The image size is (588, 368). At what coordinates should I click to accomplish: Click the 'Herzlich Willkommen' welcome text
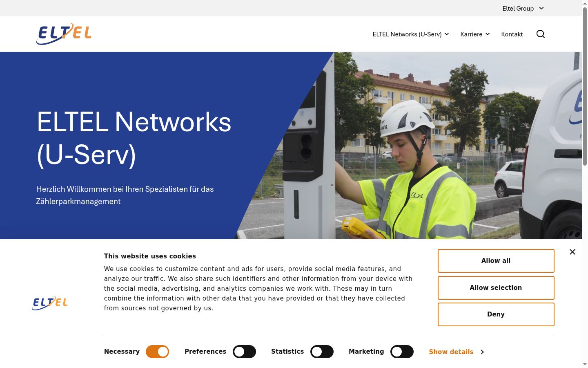(x=125, y=195)
